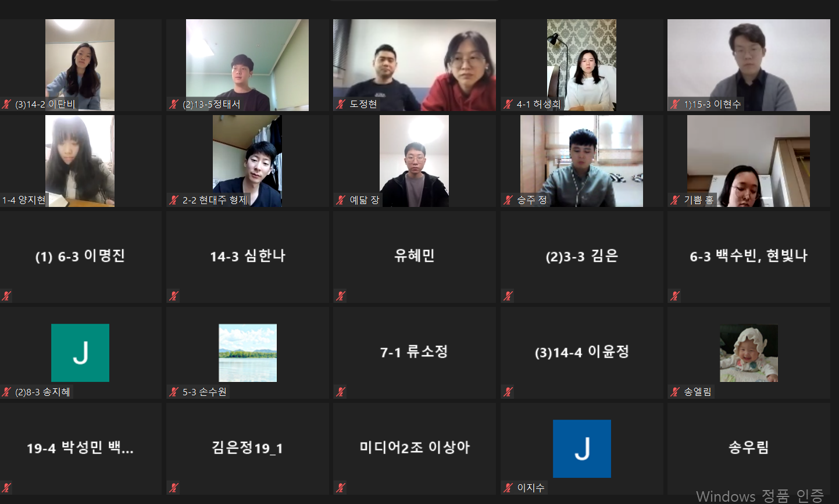Select the 6-3 백수빈, 현빛나 participant tile
839x504 pixels.
[749, 257]
